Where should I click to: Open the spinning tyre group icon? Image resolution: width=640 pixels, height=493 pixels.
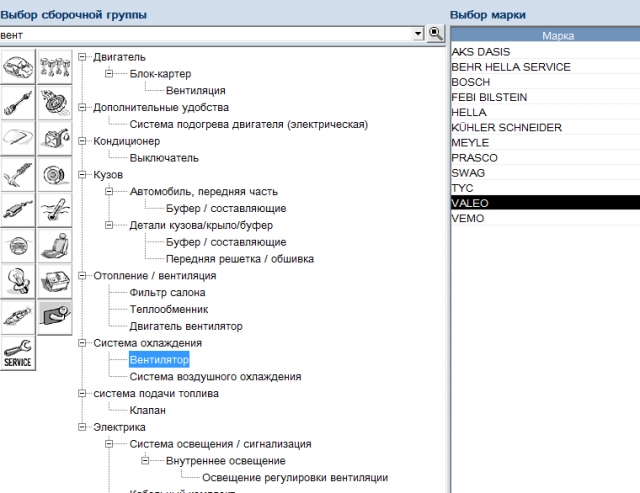tap(55, 103)
